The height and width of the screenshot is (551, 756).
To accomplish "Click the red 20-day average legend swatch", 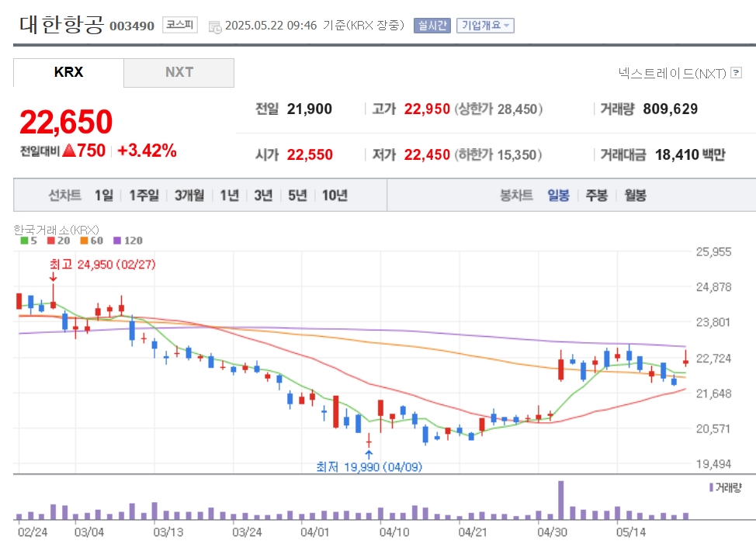I will tap(51, 241).
